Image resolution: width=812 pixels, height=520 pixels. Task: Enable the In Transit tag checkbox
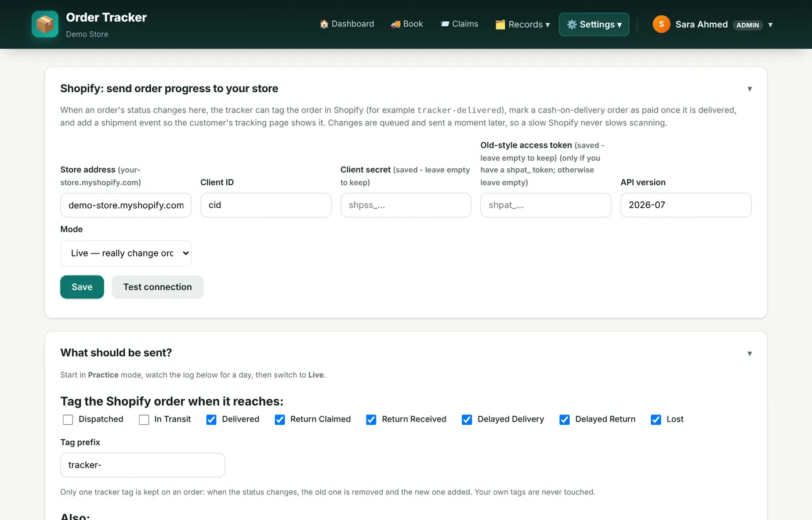[x=144, y=420]
